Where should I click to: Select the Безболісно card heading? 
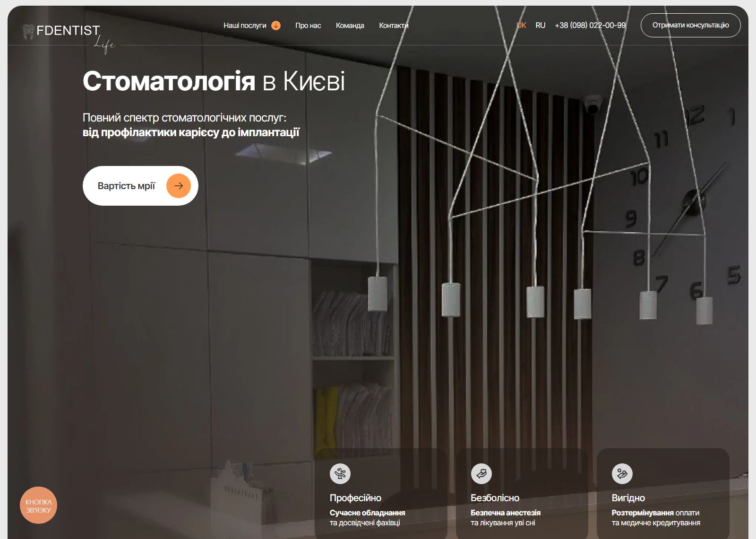495,498
